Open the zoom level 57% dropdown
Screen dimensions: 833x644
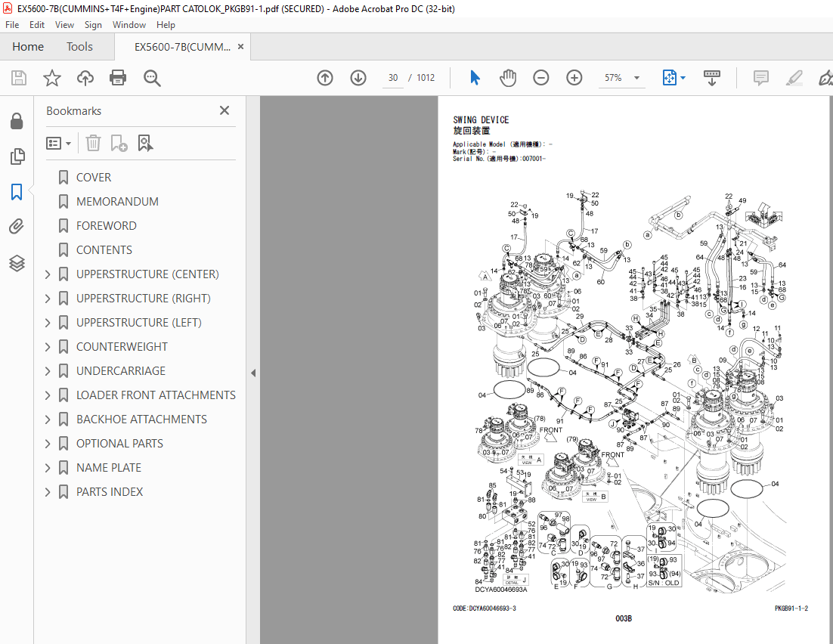point(636,78)
